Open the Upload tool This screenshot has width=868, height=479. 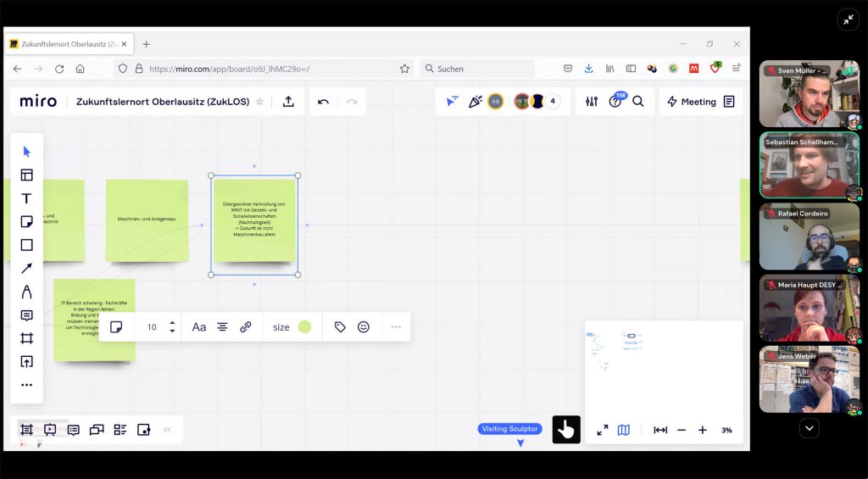(x=26, y=362)
